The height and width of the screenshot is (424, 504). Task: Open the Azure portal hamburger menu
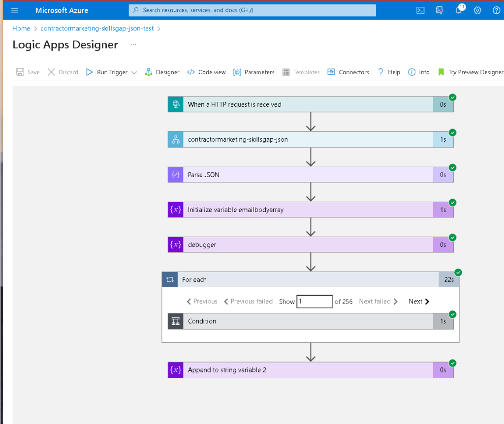14,10
